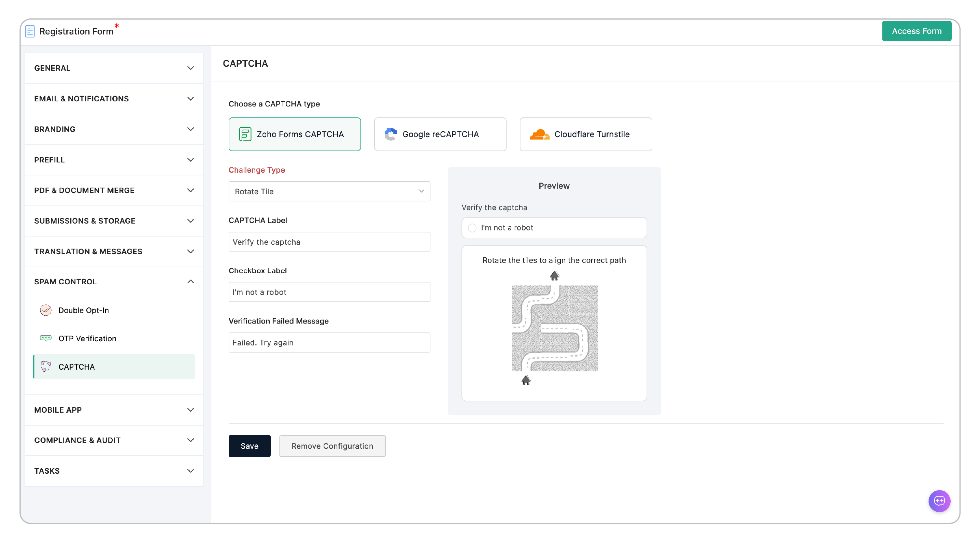This screenshot has height=542, width=980.
Task: Click the Registration Form title
Action: 76,31
